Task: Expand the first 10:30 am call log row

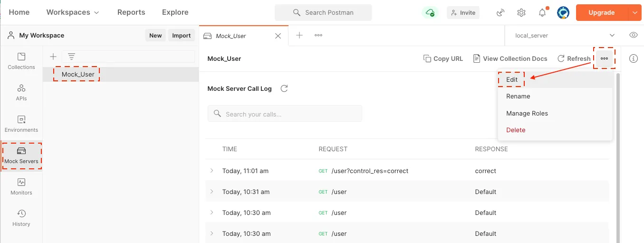Action: [211, 213]
